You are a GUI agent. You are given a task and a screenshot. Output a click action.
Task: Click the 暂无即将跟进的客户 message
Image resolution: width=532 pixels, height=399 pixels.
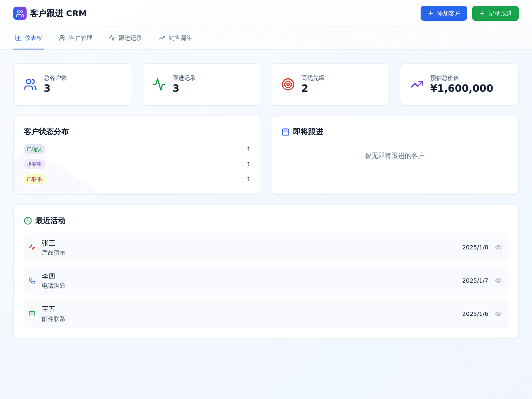pyautogui.click(x=395, y=156)
